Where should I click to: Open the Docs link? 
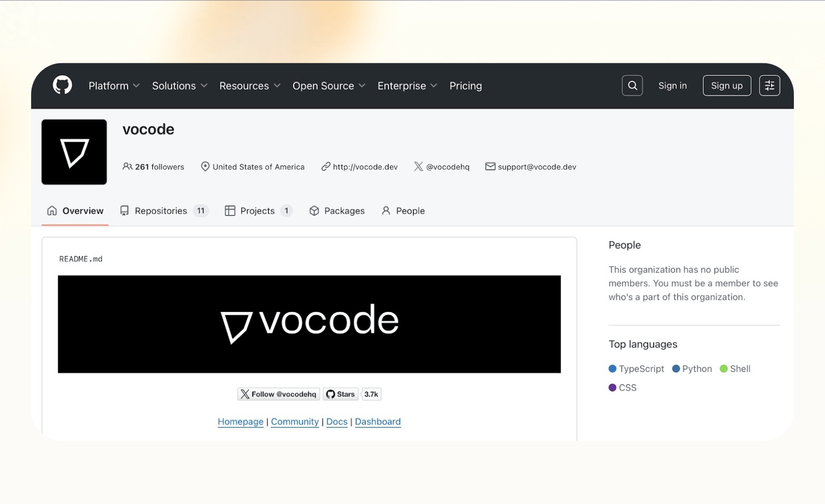[x=337, y=421]
